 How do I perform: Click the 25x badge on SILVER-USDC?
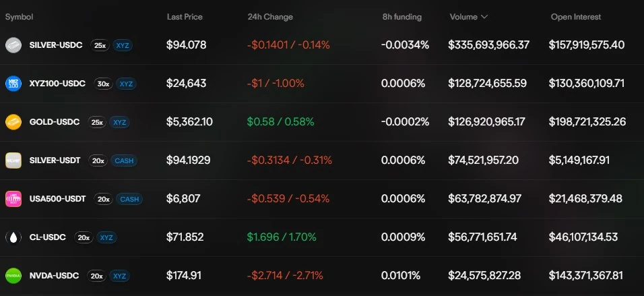[100, 45]
